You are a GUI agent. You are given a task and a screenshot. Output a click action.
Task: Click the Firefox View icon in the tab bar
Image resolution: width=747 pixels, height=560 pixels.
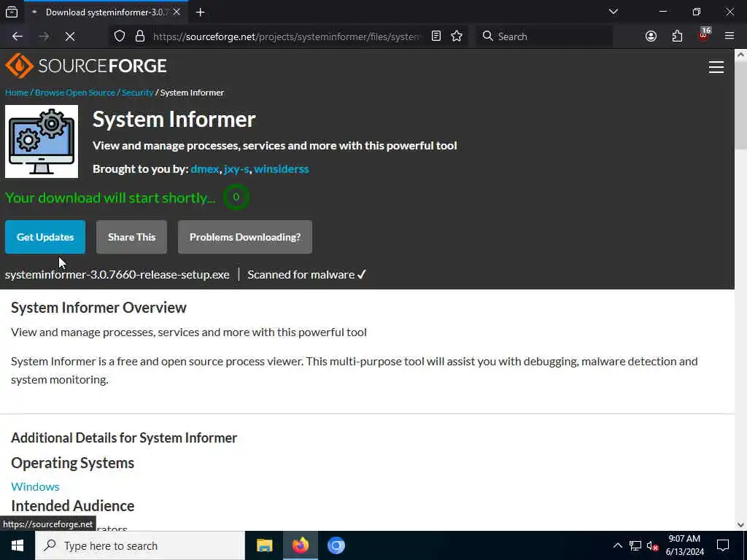click(x=12, y=12)
